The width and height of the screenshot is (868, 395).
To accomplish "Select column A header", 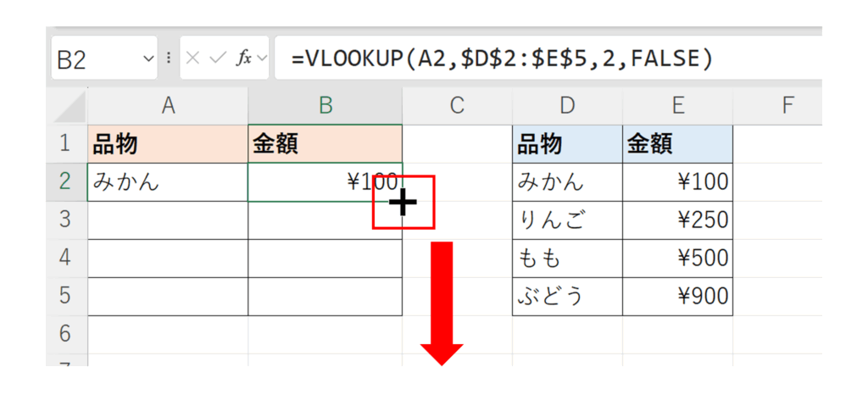I will click(x=168, y=105).
